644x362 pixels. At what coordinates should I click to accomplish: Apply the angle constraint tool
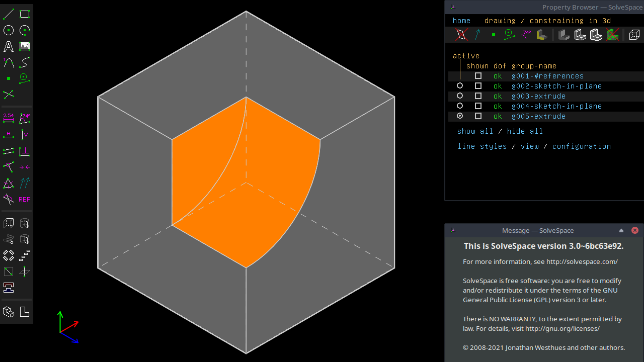[x=24, y=119]
